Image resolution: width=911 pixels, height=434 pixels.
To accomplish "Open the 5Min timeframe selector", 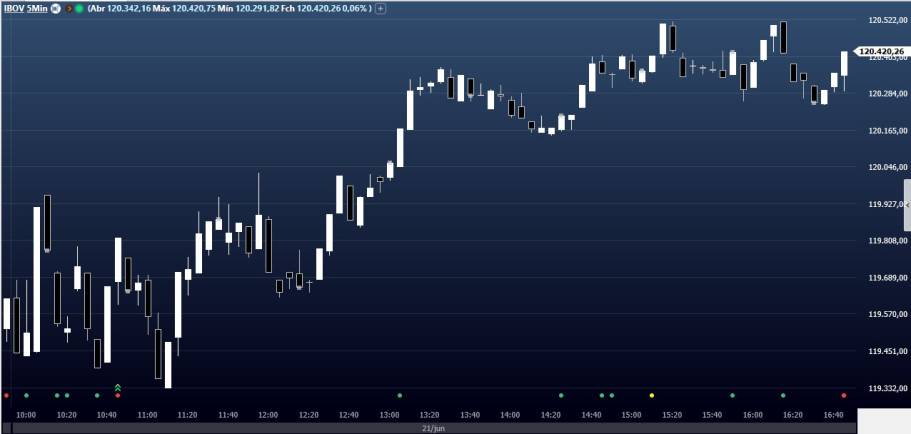I will pos(36,8).
